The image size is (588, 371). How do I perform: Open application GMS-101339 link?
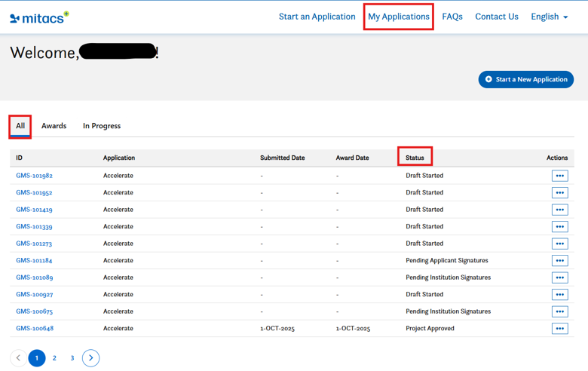pos(34,226)
